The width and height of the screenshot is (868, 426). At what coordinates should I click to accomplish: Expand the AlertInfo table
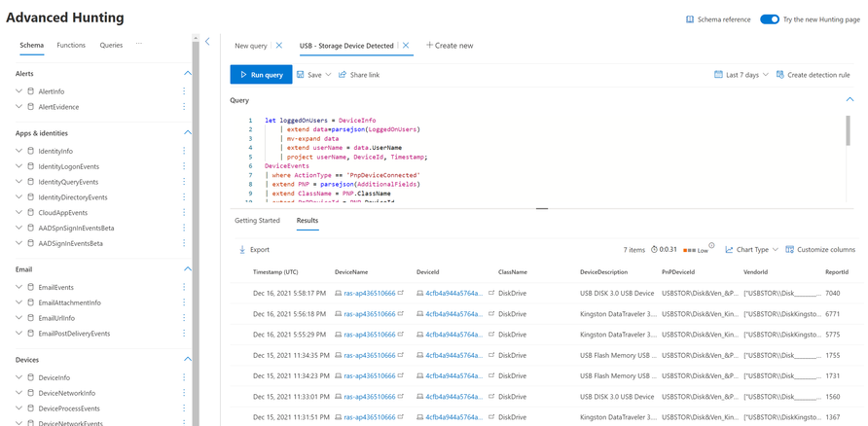(19, 90)
